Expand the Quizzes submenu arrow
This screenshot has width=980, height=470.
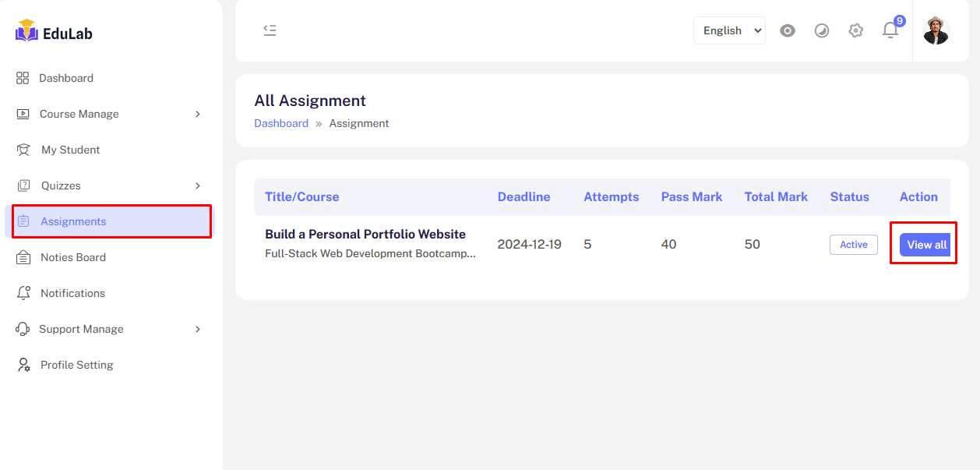point(198,186)
